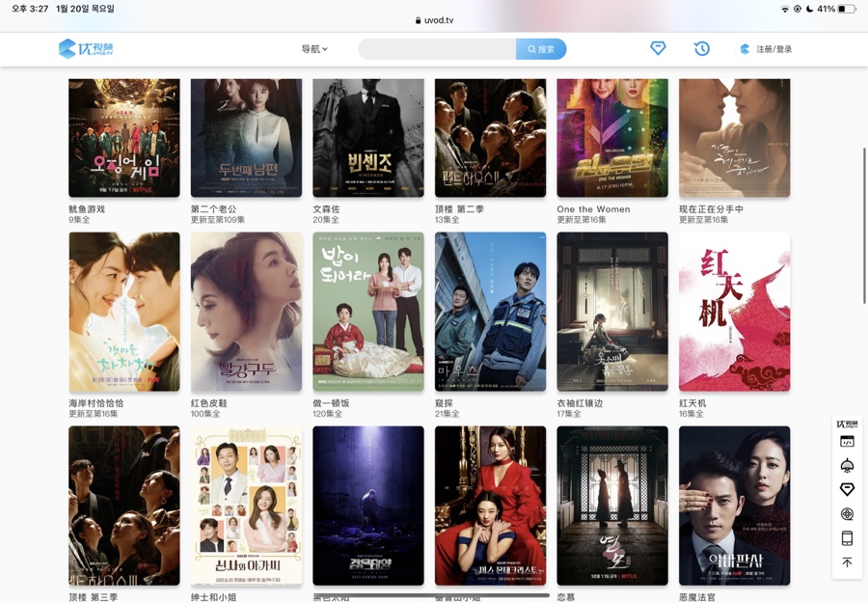
Task: Click the UVOD logo in floating sidebar
Action: click(847, 425)
